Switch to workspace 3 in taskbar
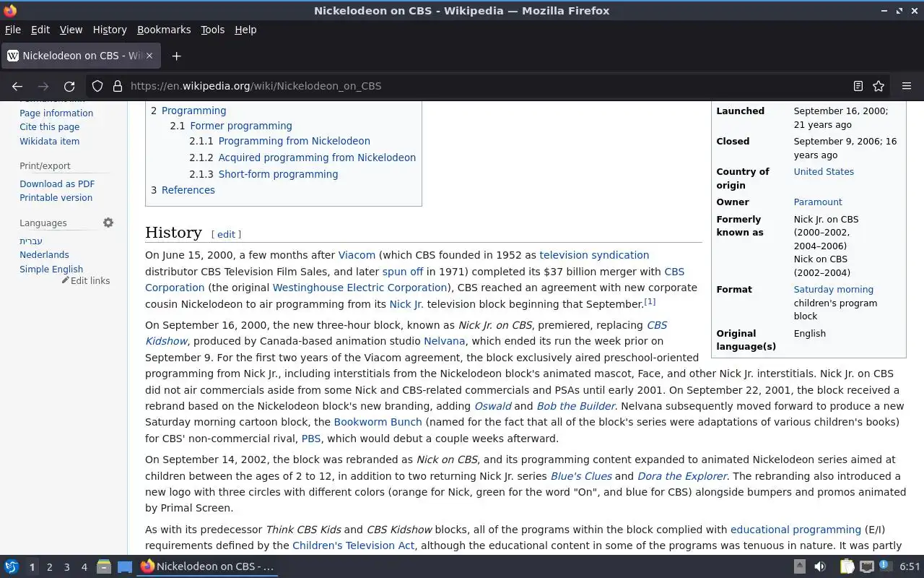The image size is (924, 578). [x=66, y=567]
